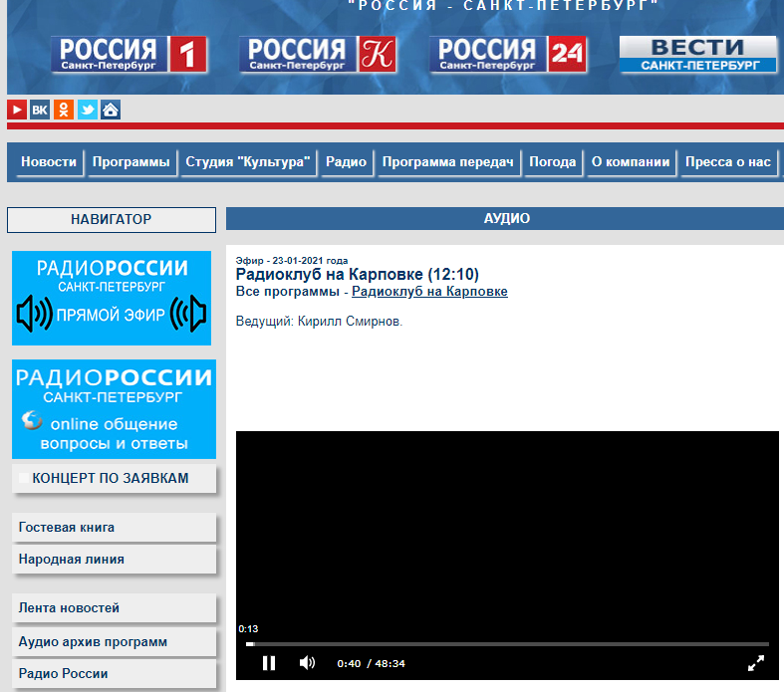Open the VK social icon
This screenshot has height=692, width=784.
pyautogui.click(x=40, y=110)
